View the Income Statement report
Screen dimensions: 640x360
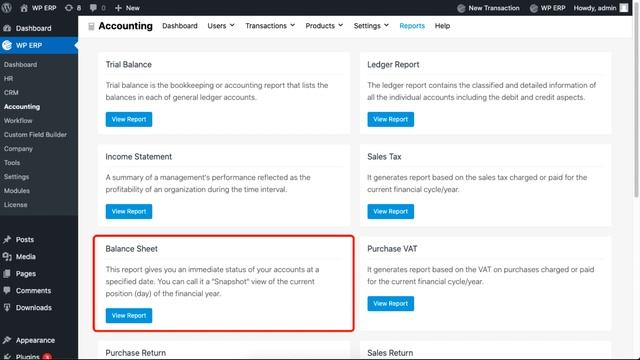pyautogui.click(x=129, y=211)
